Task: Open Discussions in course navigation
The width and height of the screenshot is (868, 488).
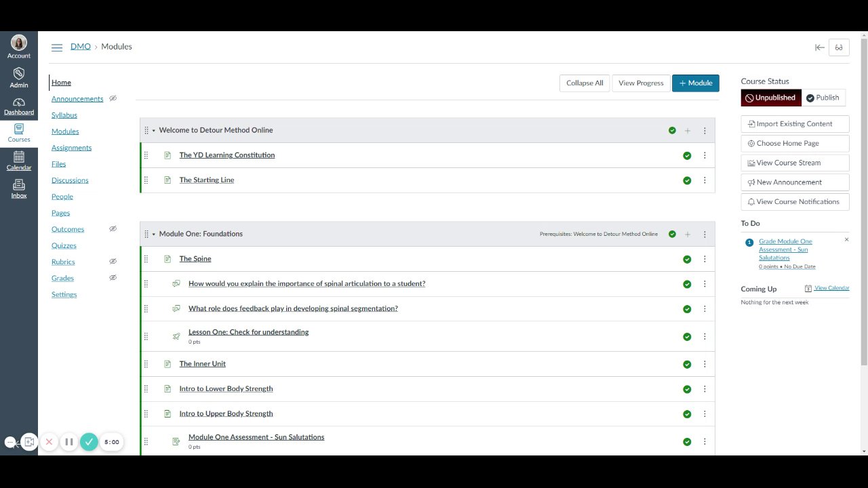Action: coord(70,180)
